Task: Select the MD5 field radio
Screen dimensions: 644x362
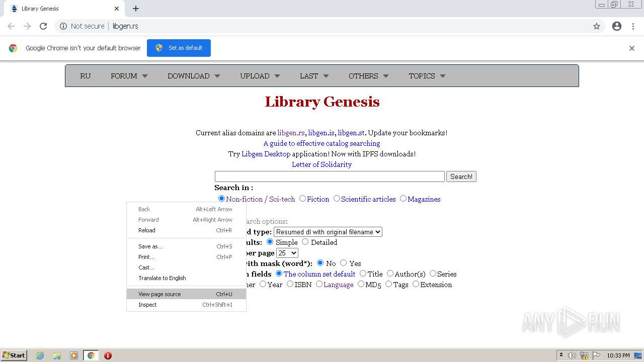Action: (x=361, y=284)
